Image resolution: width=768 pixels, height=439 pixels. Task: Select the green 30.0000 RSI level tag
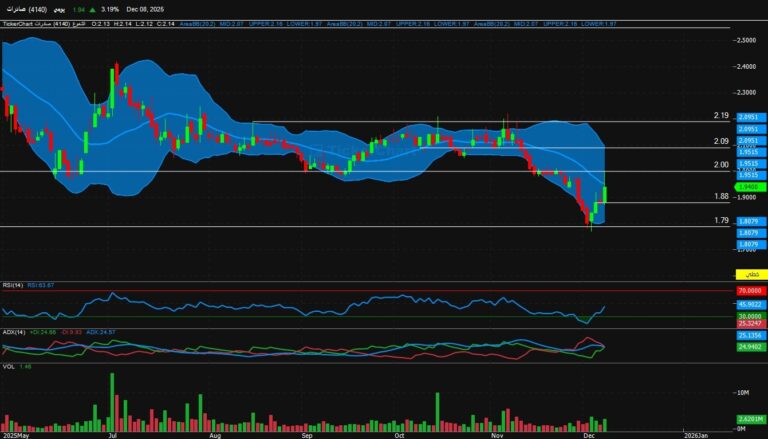[749, 315]
